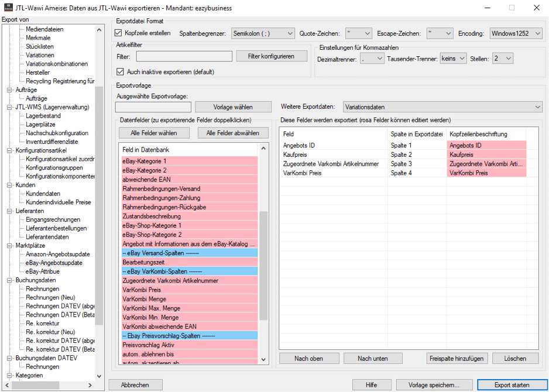The image size is (549, 392).
Task: Select Inventurdifferenzliste in the tree
Action: (x=52, y=142)
